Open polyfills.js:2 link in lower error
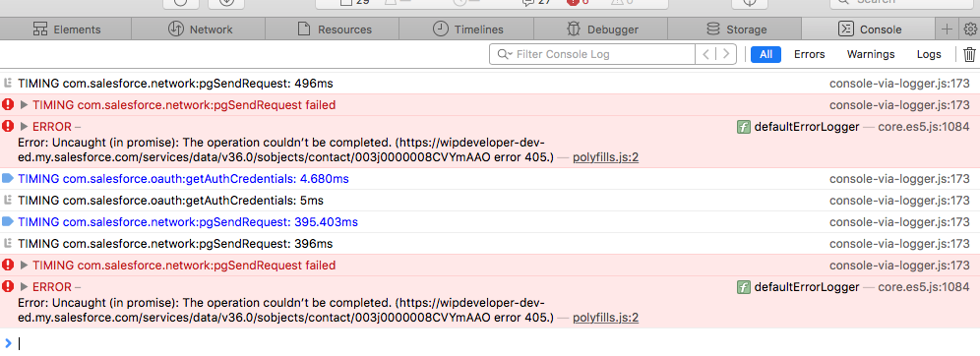Image resolution: width=980 pixels, height=356 pixels. (606, 318)
